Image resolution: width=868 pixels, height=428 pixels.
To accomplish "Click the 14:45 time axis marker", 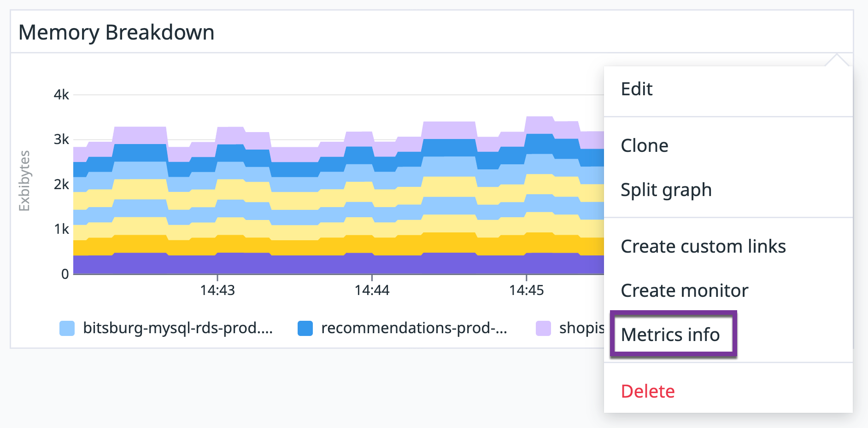I will 527,290.
